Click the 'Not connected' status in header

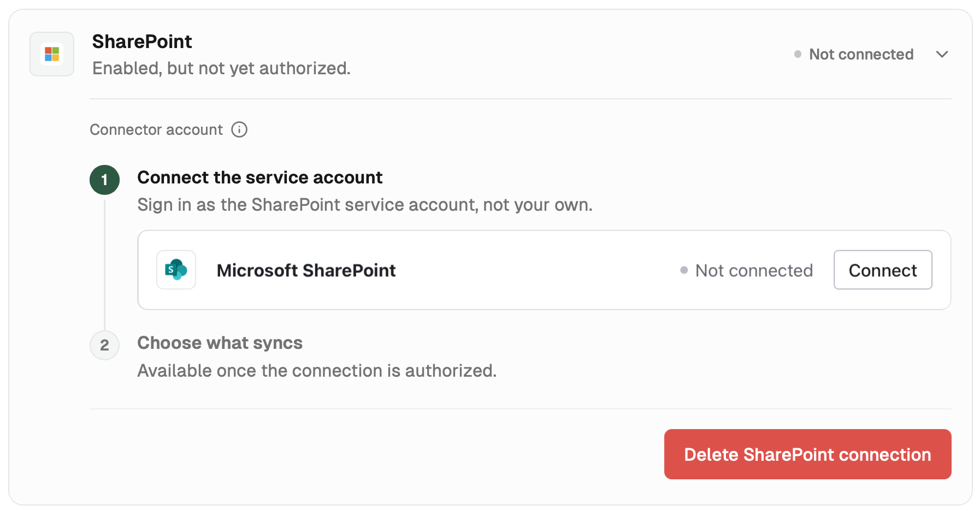point(854,54)
